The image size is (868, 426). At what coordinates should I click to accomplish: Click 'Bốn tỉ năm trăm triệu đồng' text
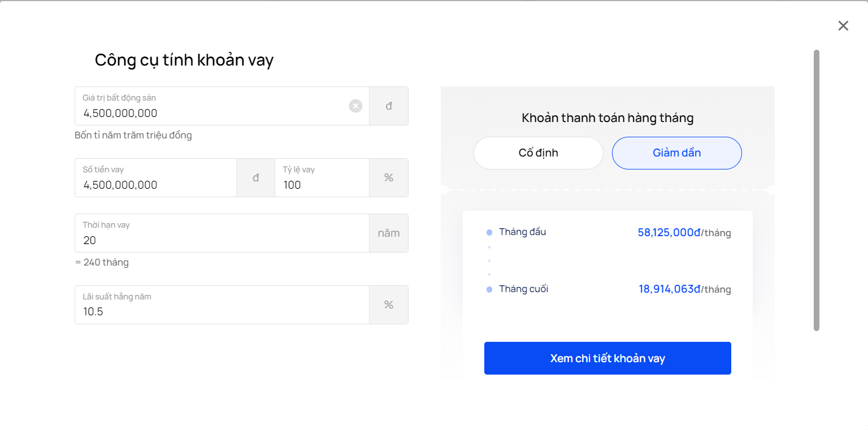point(133,135)
